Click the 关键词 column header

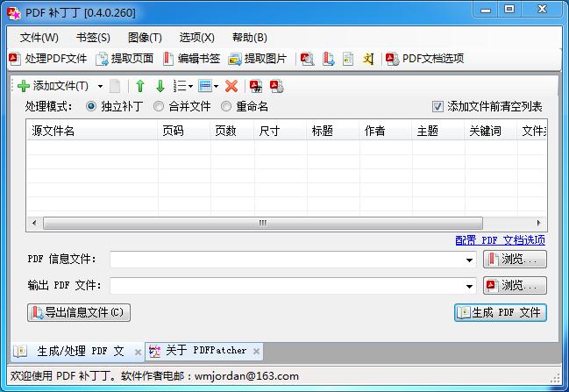491,131
